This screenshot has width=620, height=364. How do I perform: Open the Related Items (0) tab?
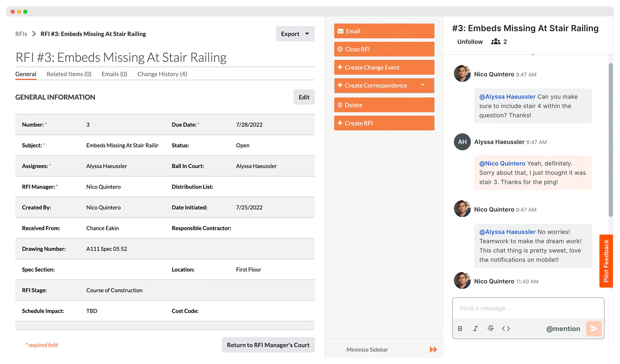(69, 74)
